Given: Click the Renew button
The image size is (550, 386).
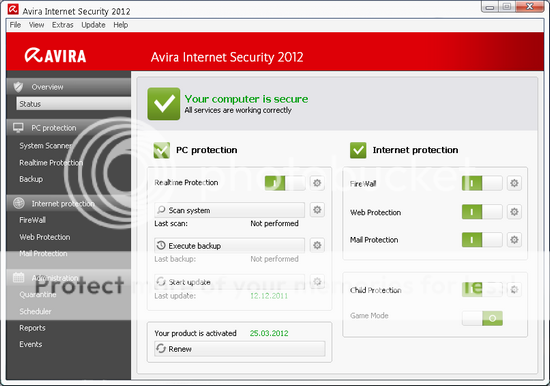Looking at the screenshot, I should (240, 349).
